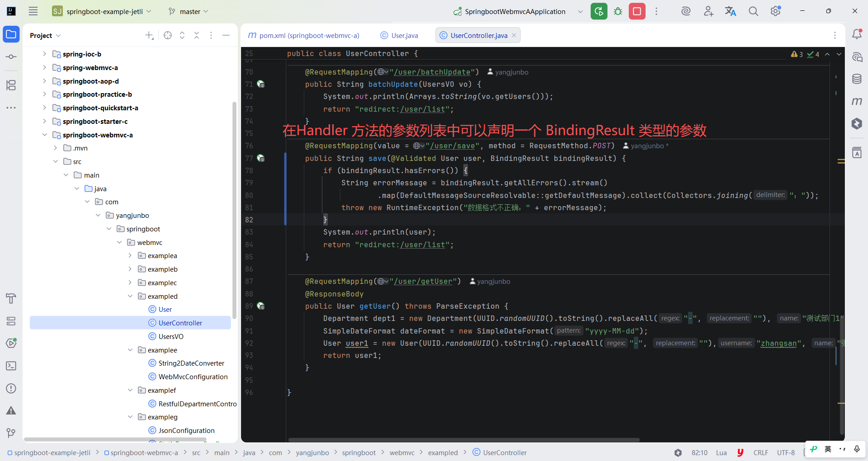Show more tool windows ellipsis

pos(11,108)
